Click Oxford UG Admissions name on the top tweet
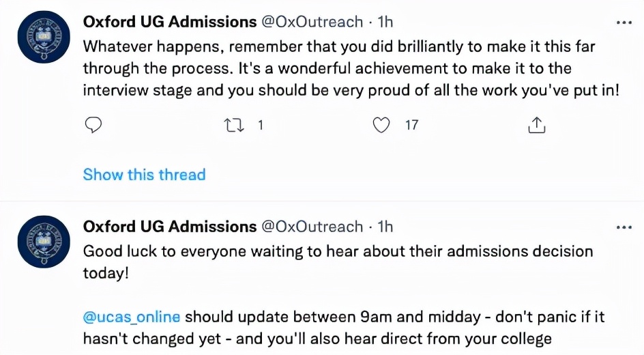 click(169, 22)
